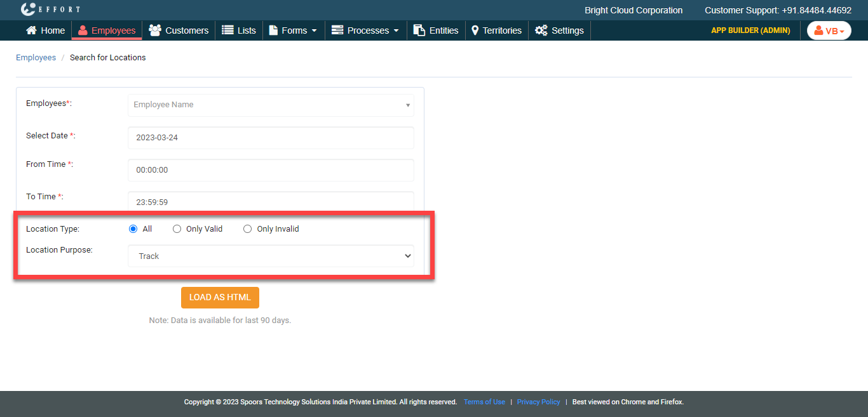Choose Only Valid location type
This screenshot has height=417, width=868.
tap(177, 229)
